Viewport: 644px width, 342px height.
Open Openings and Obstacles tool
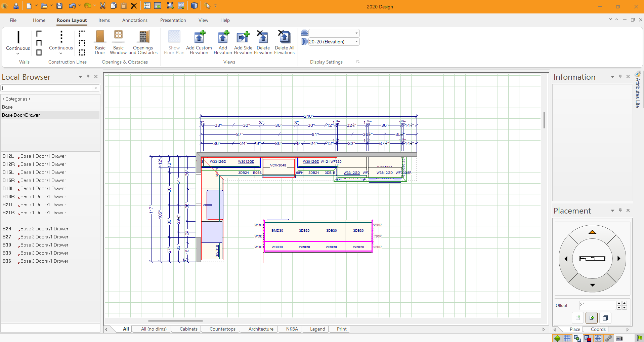pyautogui.click(x=143, y=42)
